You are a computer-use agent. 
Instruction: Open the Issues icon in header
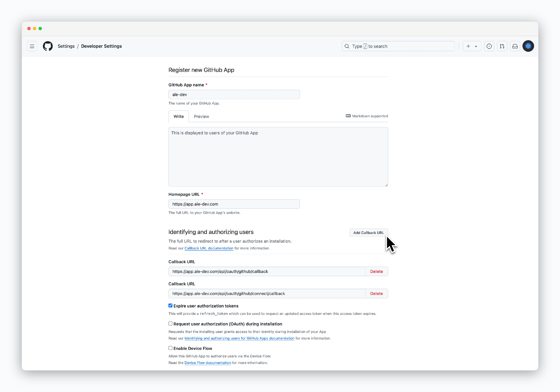click(x=489, y=46)
